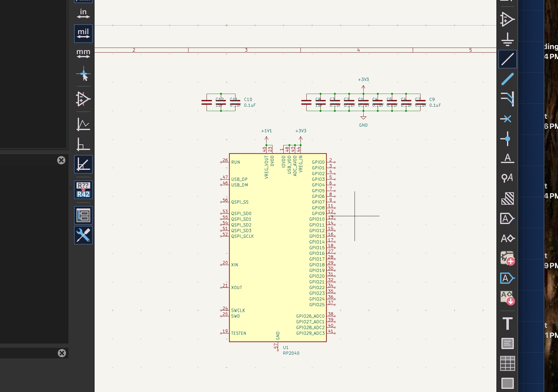This screenshot has height=392, width=558.
Task: Select the Global Label tool
Action: (x=507, y=218)
